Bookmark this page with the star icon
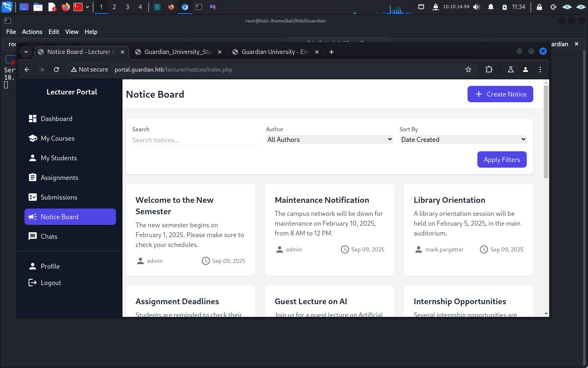This screenshot has width=588, height=368. (468, 70)
